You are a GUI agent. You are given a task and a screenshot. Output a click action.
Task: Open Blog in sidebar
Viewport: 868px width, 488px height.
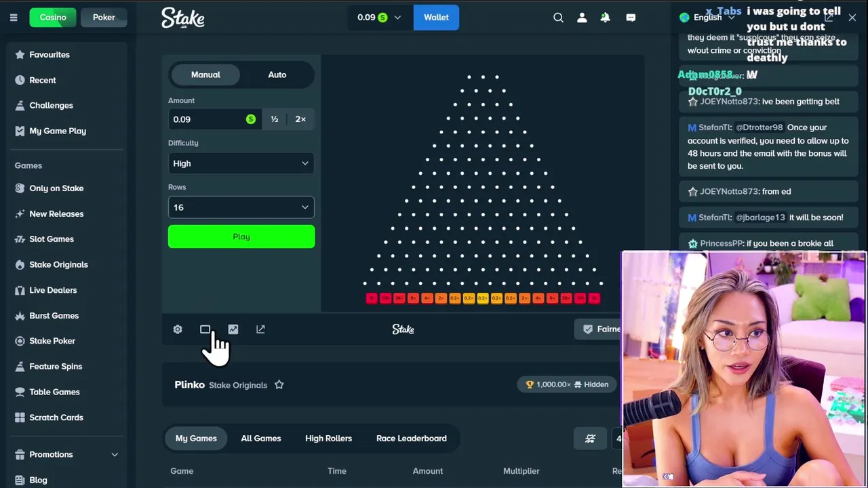click(38, 480)
